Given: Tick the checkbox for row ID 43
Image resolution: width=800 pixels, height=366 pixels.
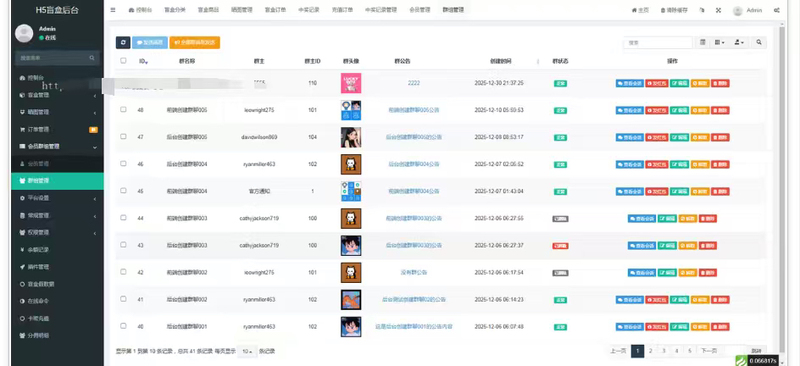Looking at the screenshot, I should 123,245.
